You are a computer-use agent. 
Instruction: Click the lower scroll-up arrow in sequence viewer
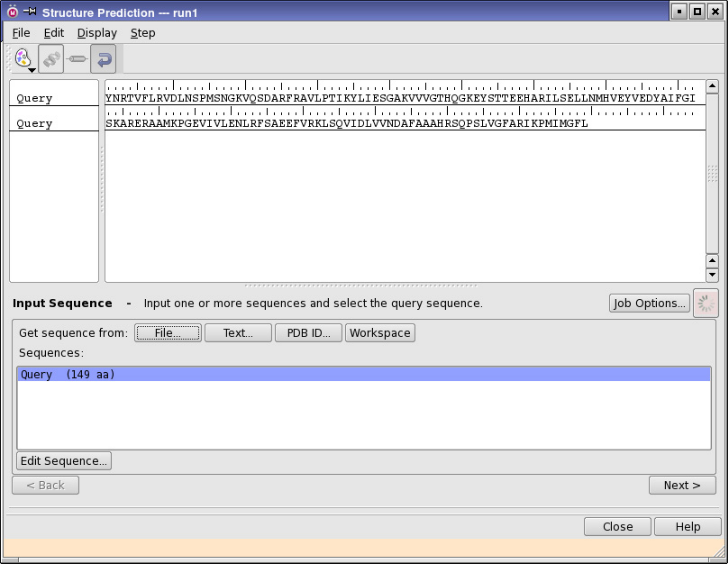point(712,261)
